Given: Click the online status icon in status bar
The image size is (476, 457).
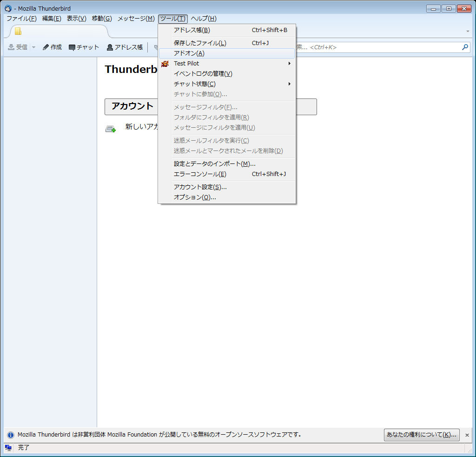Looking at the screenshot, I should (8, 448).
